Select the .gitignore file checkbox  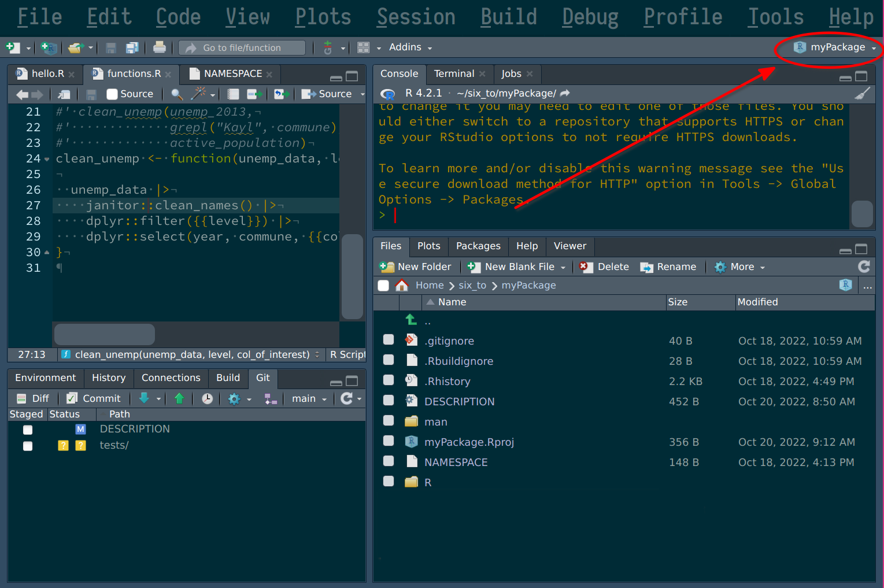pos(389,339)
